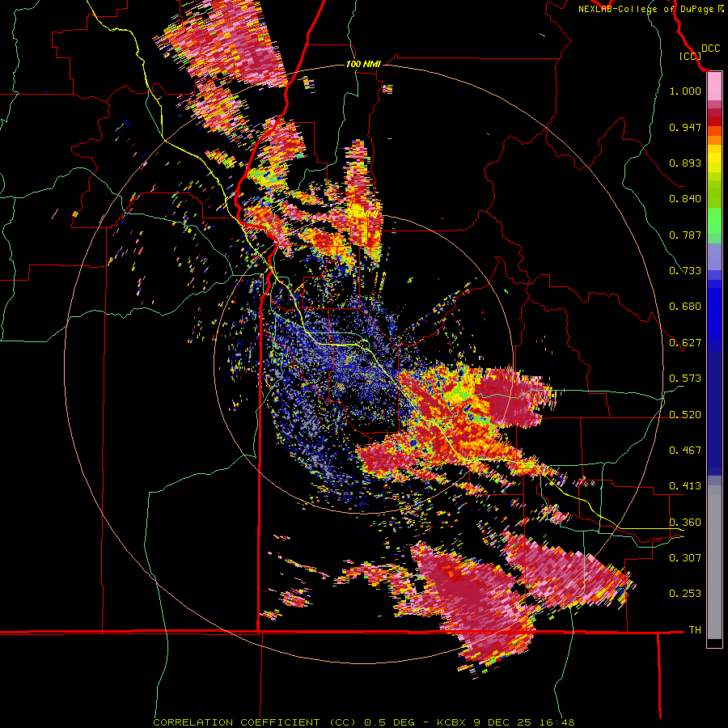Viewport: 728px width, 728px height.
Task: Select the 0.467 scale value
Action: pos(685,451)
